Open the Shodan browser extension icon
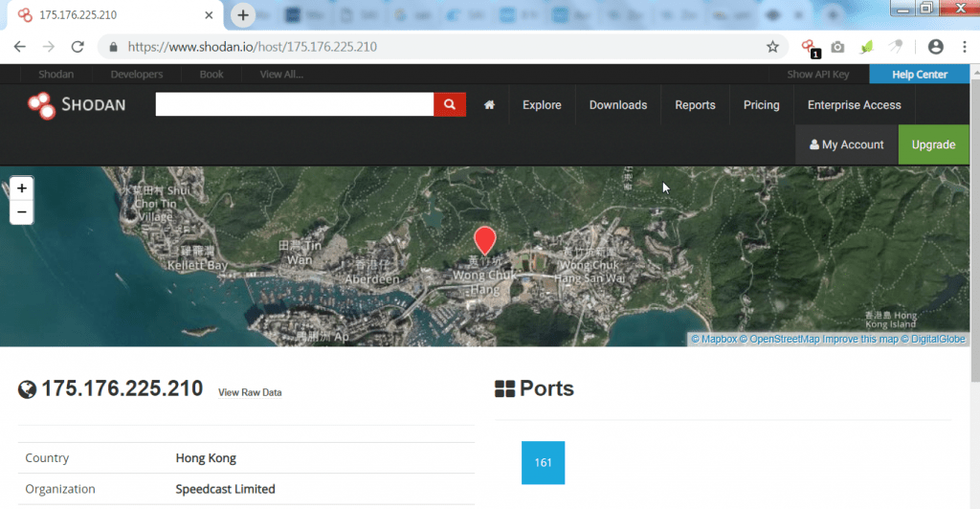This screenshot has width=980, height=509. [x=810, y=48]
